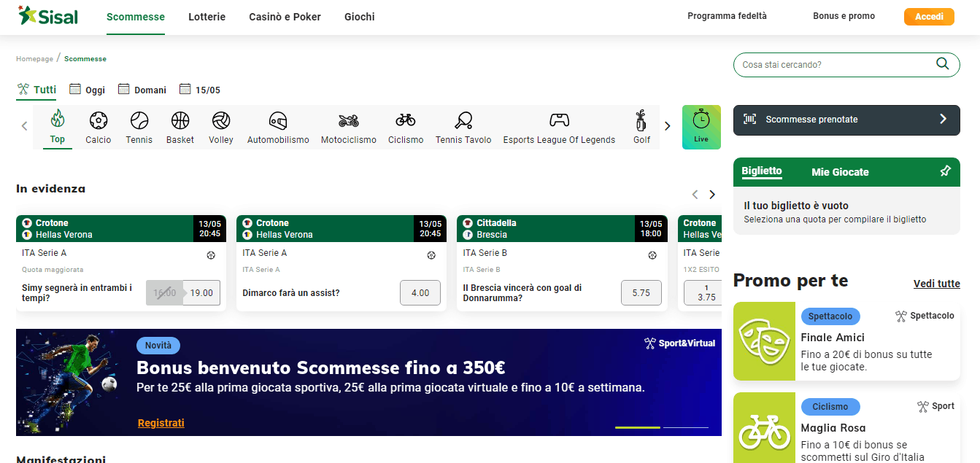The width and height of the screenshot is (980, 463).
Task: Click the Domani calendar icon
Action: click(123, 89)
